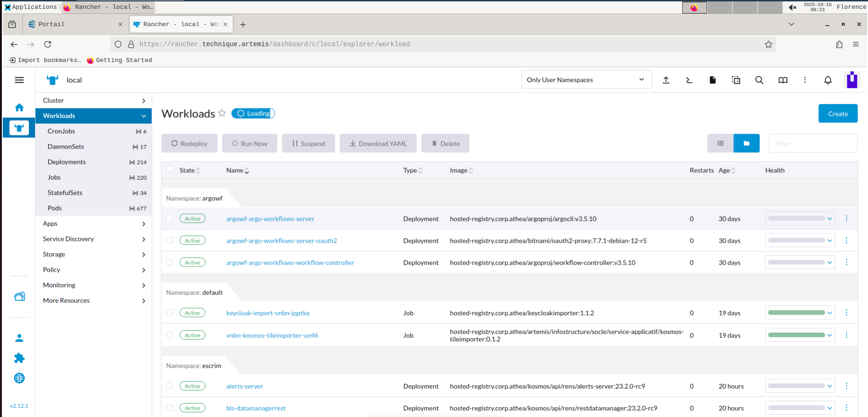Click the Filter input field

click(x=812, y=143)
